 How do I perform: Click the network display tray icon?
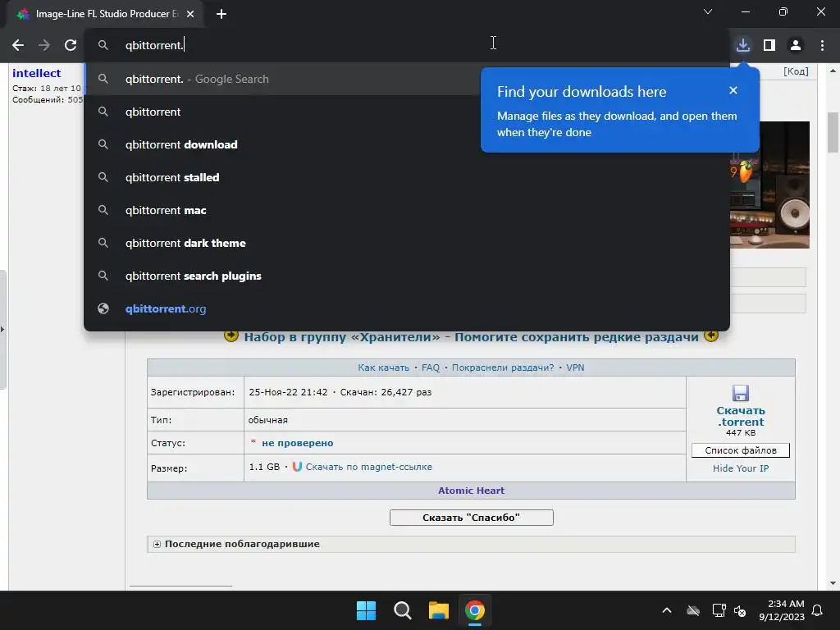[719, 610]
